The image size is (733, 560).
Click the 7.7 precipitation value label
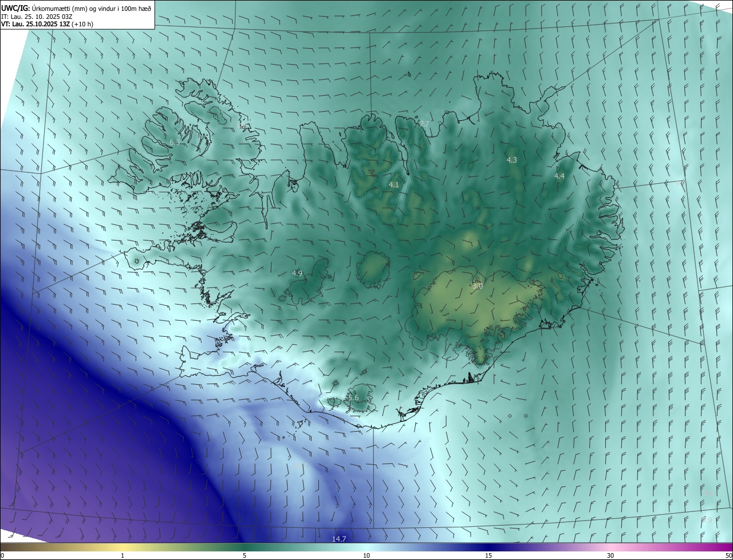pyautogui.click(x=424, y=124)
